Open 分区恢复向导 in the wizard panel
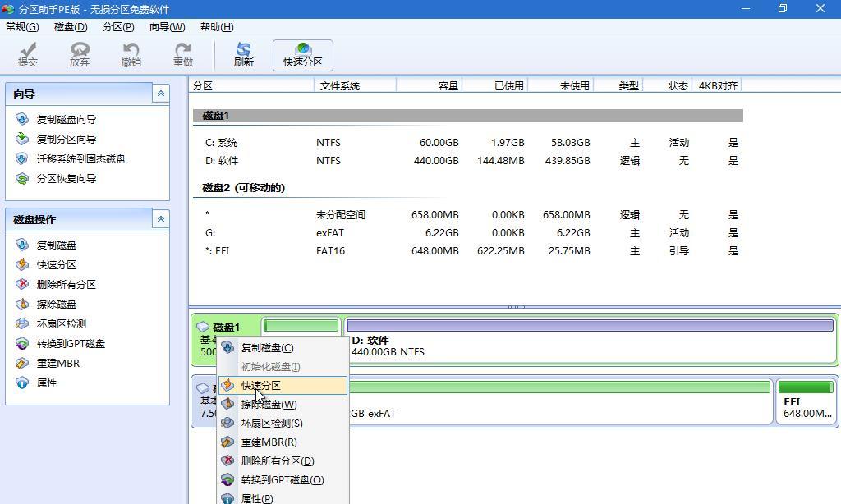The image size is (841, 504). [x=66, y=179]
